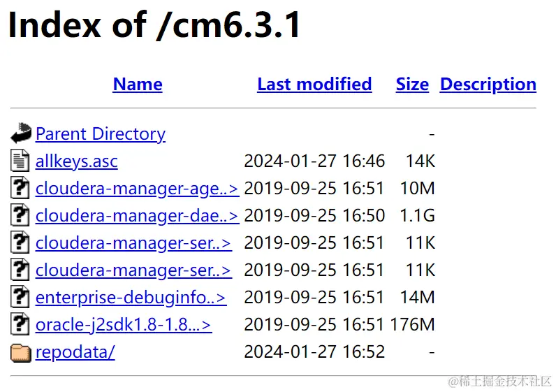
Task: Click the text file icon beside allkeys.asc
Action: 20,161
